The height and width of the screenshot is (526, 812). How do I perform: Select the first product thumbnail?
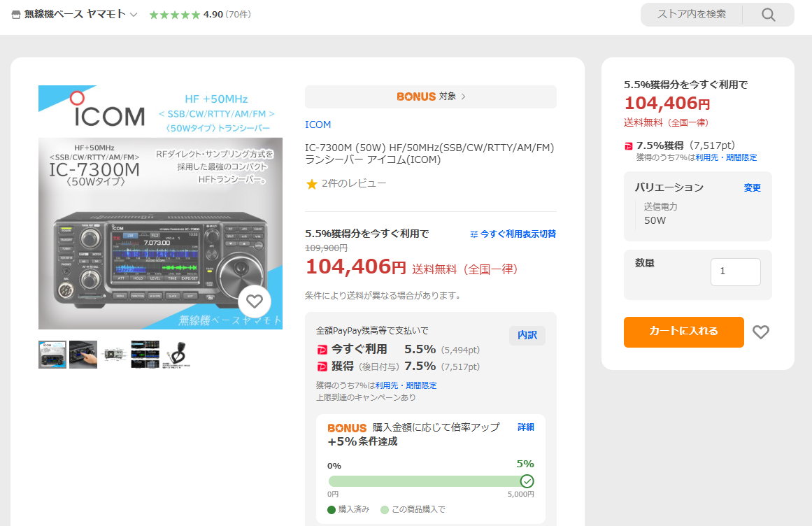click(x=52, y=355)
